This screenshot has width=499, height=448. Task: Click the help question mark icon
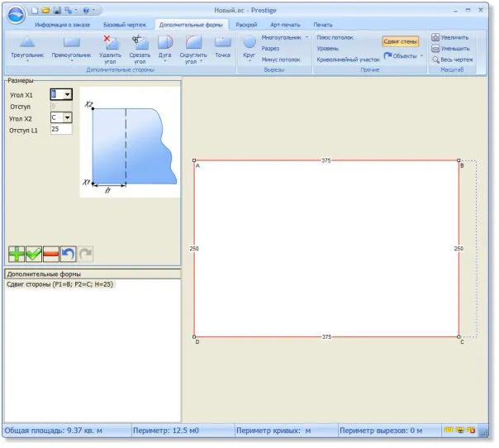[86, 11]
